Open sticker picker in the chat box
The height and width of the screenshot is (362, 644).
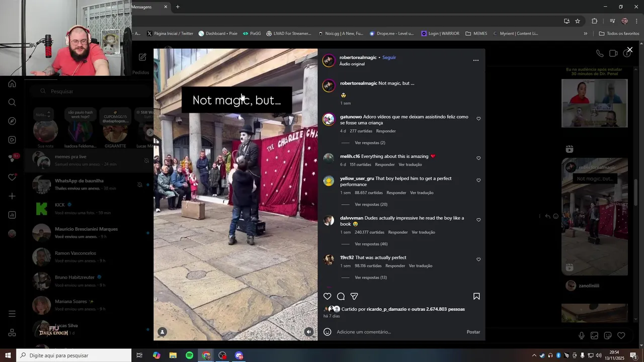tap(608, 335)
